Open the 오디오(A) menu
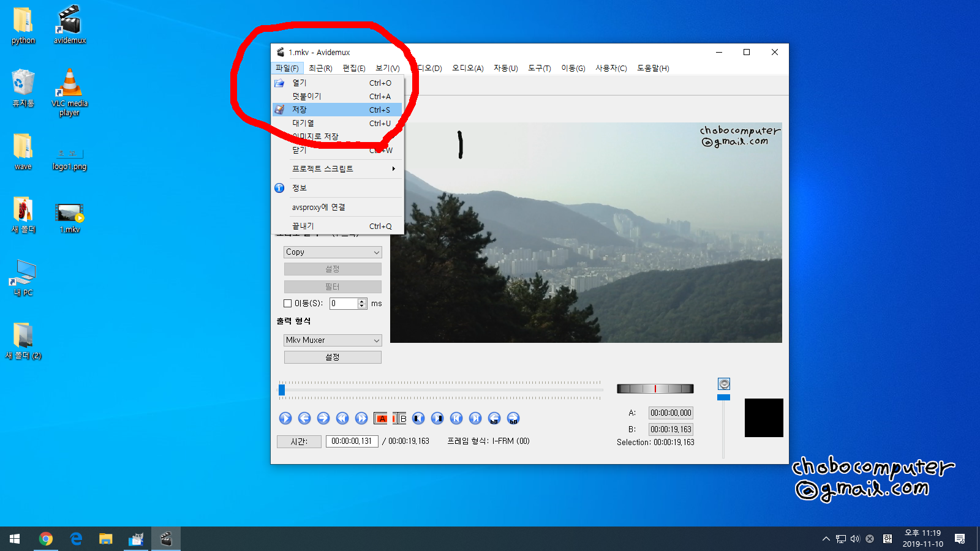Image resolution: width=980 pixels, height=551 pixels. tap(468, 68)
